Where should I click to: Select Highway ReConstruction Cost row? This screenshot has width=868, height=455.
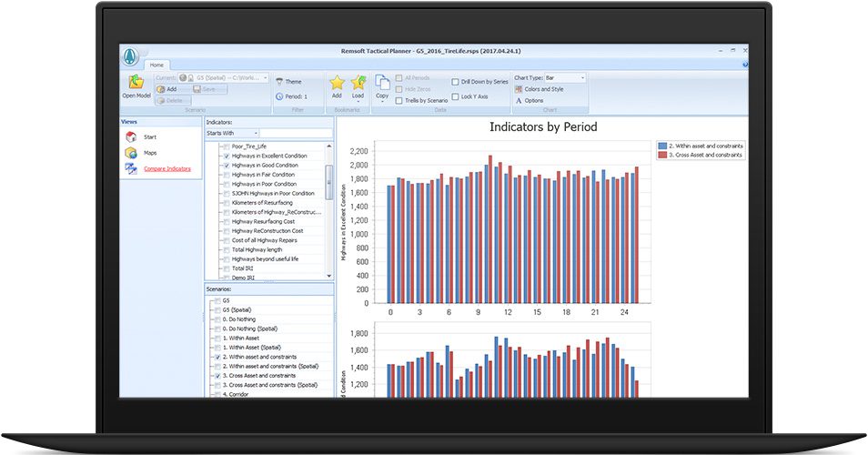click(x=267, y=231)
